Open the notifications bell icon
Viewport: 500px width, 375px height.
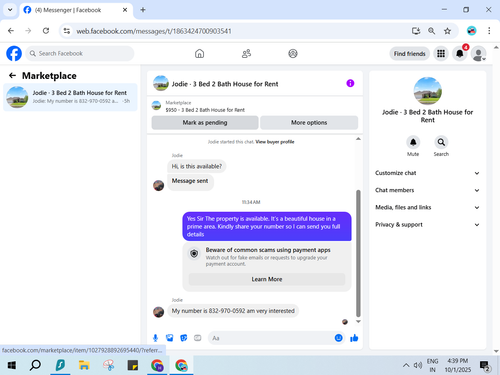[x=459, y=53]
